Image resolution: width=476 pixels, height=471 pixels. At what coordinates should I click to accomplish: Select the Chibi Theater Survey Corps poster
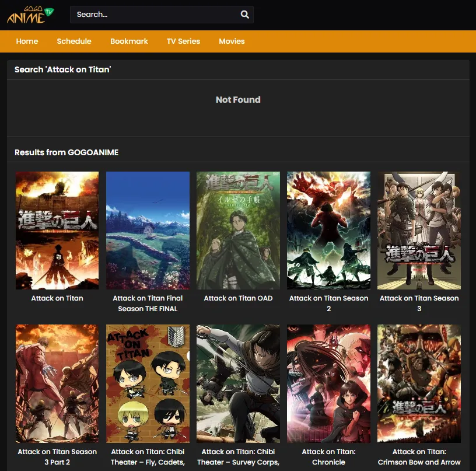pyautogui.click(x=238, y=383)
